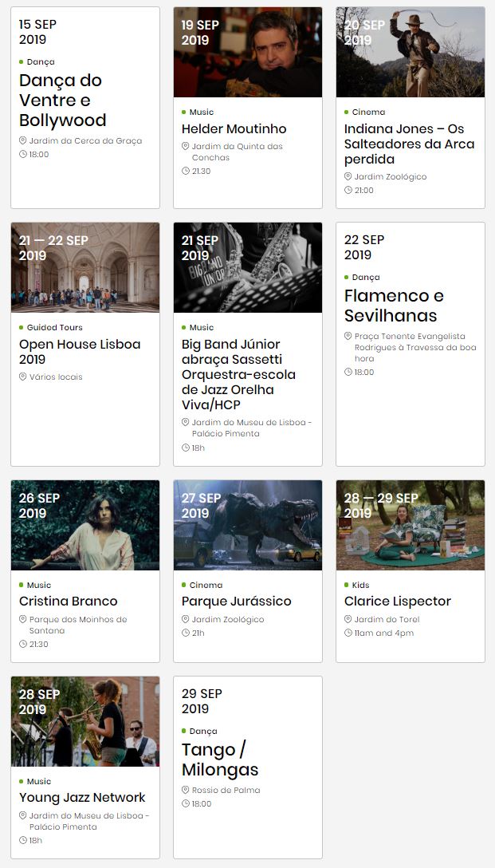Click the 15 SEP 2019 date text
This screenshot has width=495, height=868.
[x=37, y=32]
